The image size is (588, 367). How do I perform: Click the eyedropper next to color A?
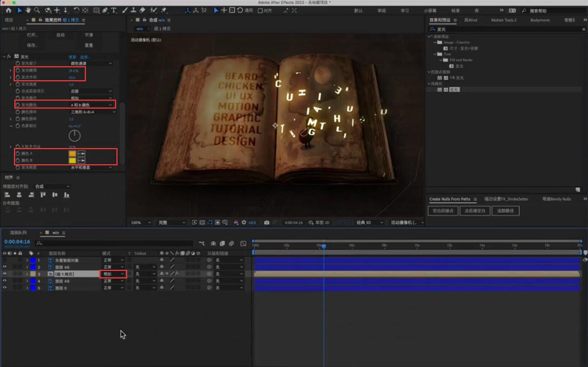click(x=82, y=154)
